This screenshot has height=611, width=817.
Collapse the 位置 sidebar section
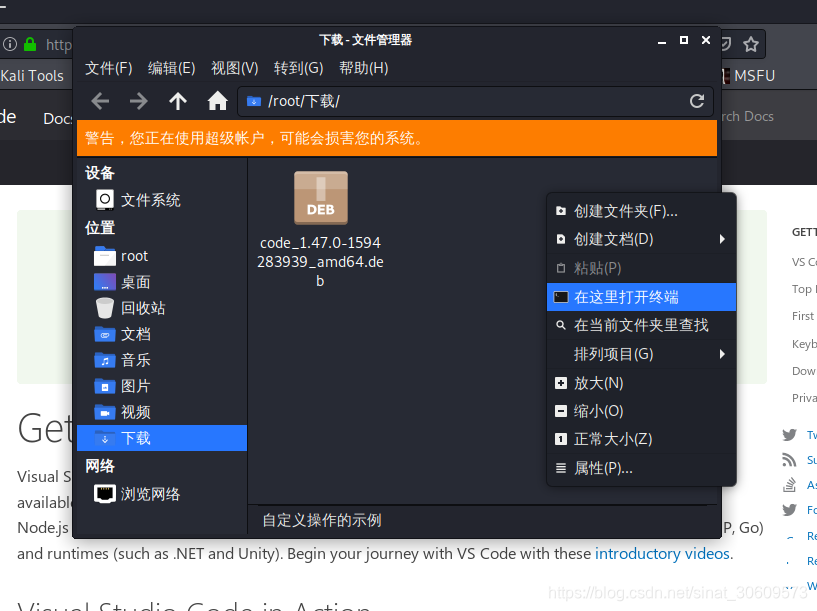[x=99, y=227]
